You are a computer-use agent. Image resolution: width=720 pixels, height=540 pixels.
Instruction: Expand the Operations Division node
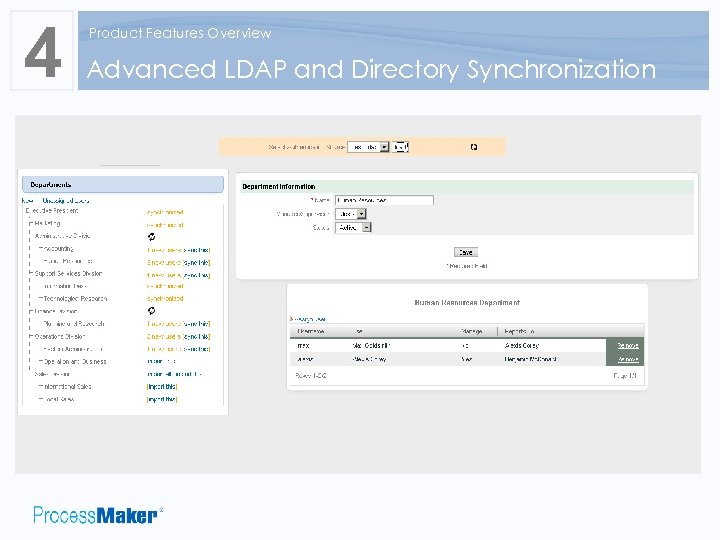click(31, 336)
